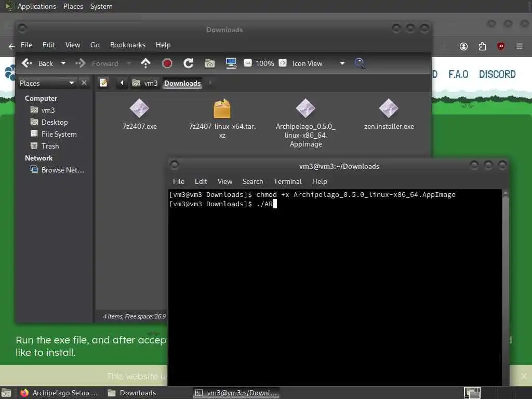The image size is (532, 399).
Task: Open the System panel menu
Action: click(x=101, y=6)
